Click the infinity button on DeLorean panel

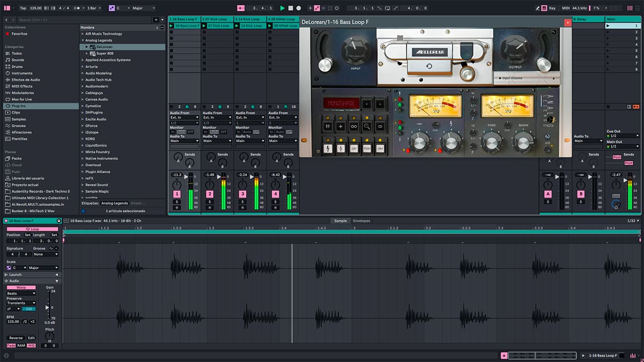354,126
